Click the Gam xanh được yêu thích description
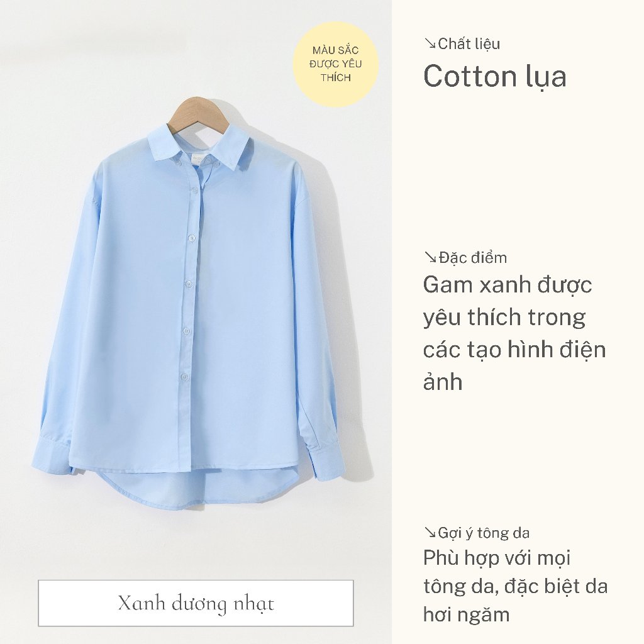 point(514,333)
